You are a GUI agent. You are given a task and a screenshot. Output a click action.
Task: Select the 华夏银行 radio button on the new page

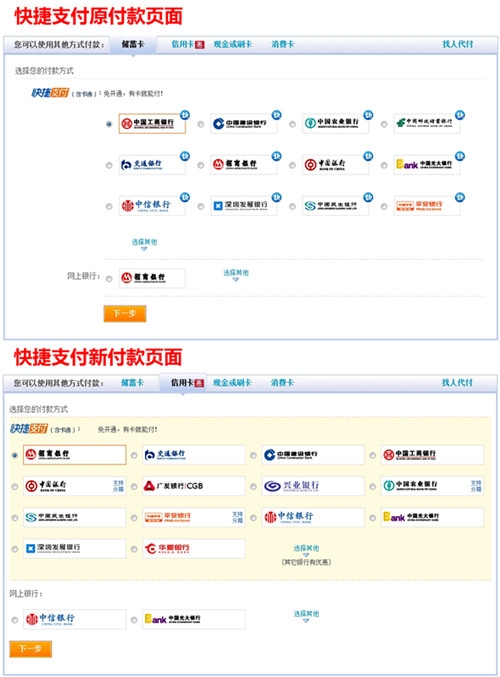click(134, 549)
